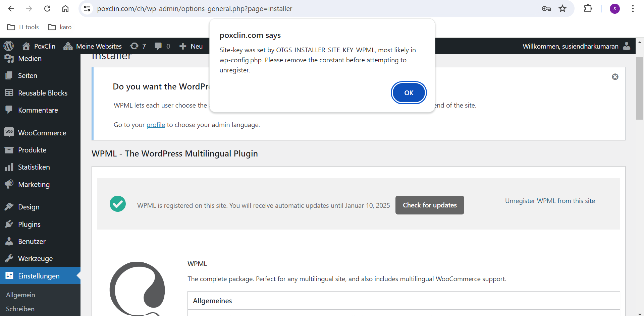The width and height of the screenshot is (644, 316).
Task: Click OK in the poxclin.com dialog
Action: pos(409,93)
